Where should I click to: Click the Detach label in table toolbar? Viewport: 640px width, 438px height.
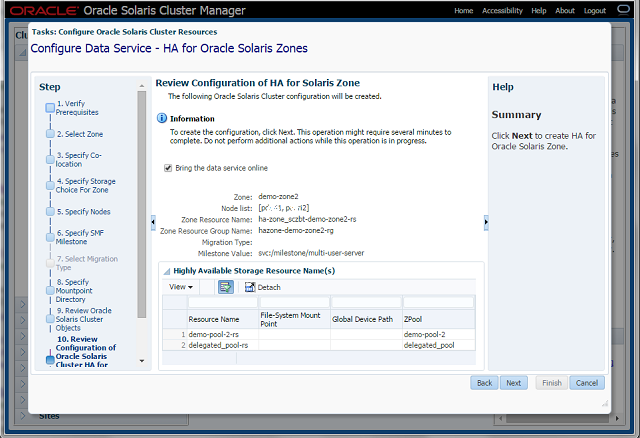[269, 287]
